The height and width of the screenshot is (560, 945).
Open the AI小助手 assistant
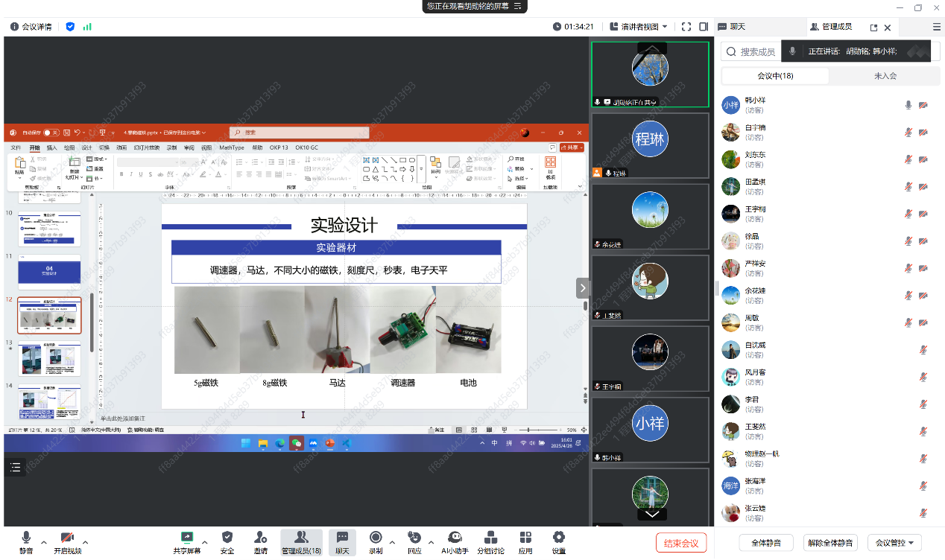(x=454, y=538)
